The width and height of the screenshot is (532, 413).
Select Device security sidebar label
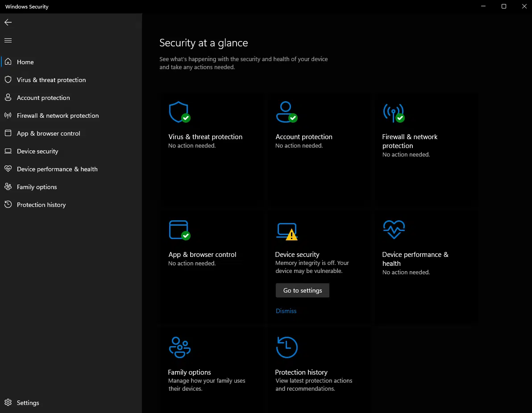[x=37, y=151]
